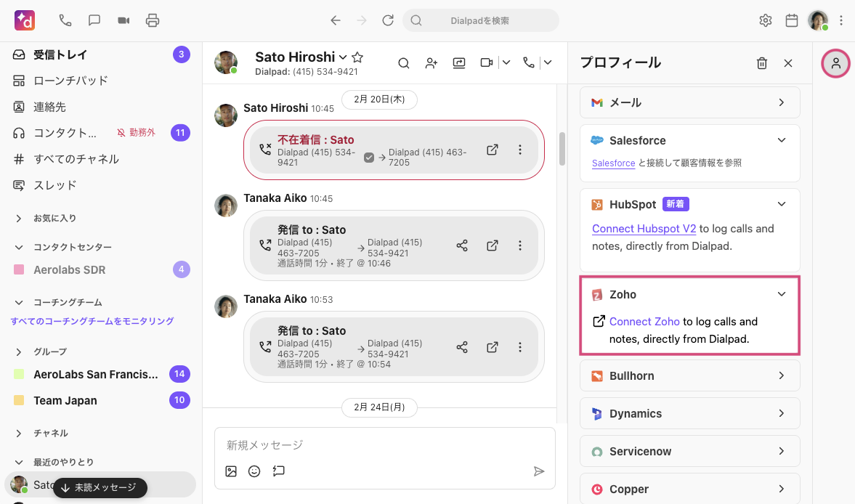Screen dimensions: 855x504
Task: Add a person to the conversation
Action: pyautogui.click(x=431, y=63)
